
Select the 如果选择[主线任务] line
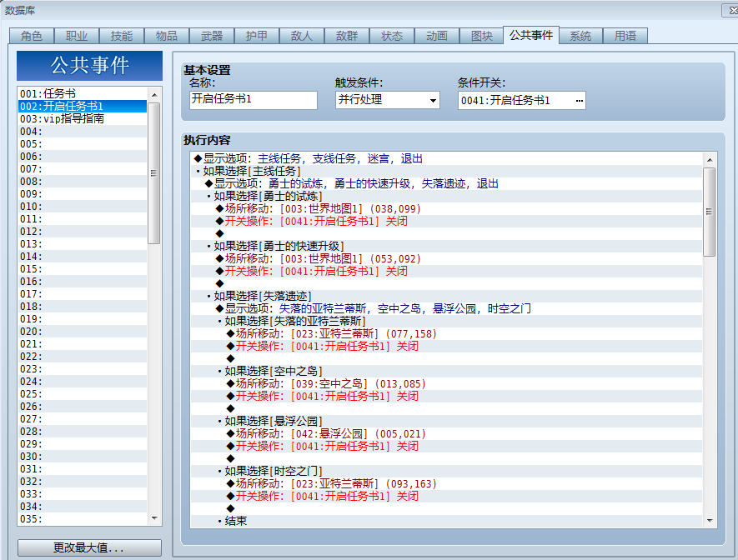(x=446, y=171)
